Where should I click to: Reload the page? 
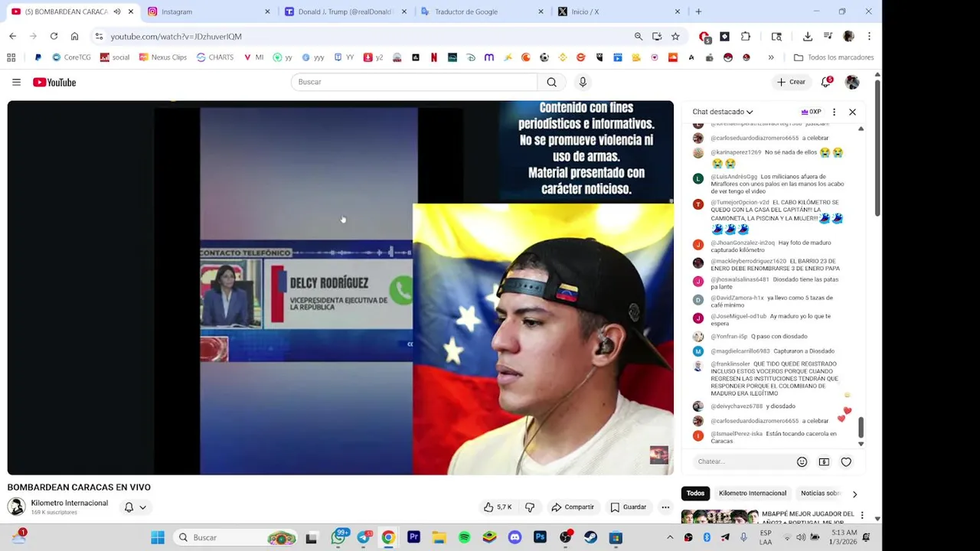[x=54, y=36]
